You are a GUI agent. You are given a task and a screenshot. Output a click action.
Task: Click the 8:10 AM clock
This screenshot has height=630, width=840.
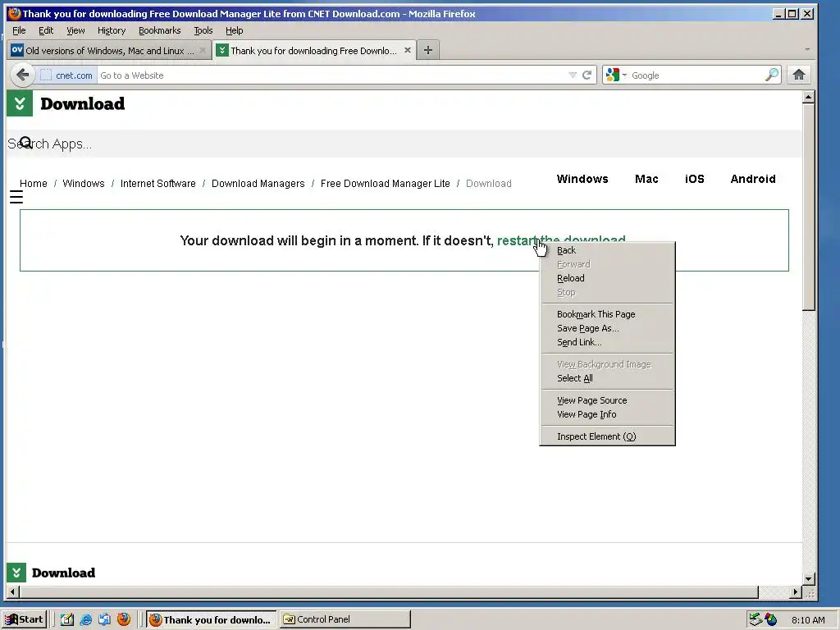[x=808, y=620]
